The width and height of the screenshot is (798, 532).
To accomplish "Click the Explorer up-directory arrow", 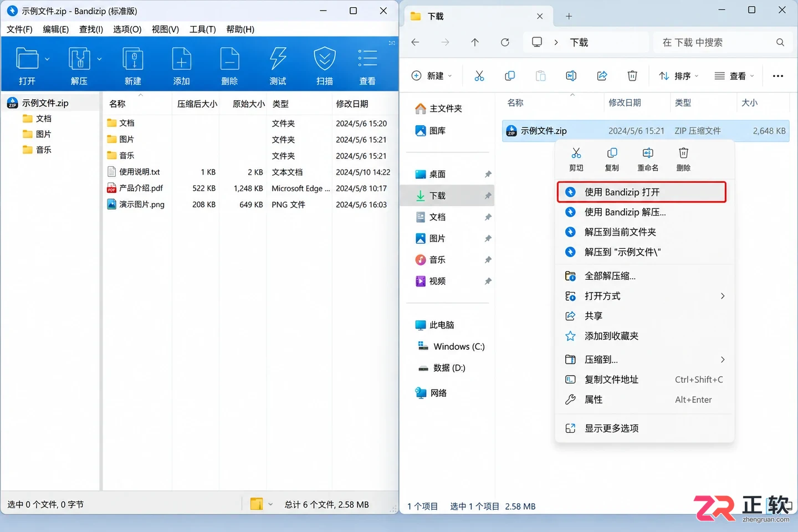I will [x=475, y=42].
